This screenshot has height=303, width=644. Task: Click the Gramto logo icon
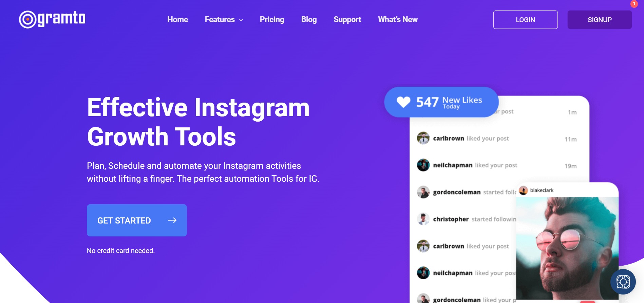27,19
